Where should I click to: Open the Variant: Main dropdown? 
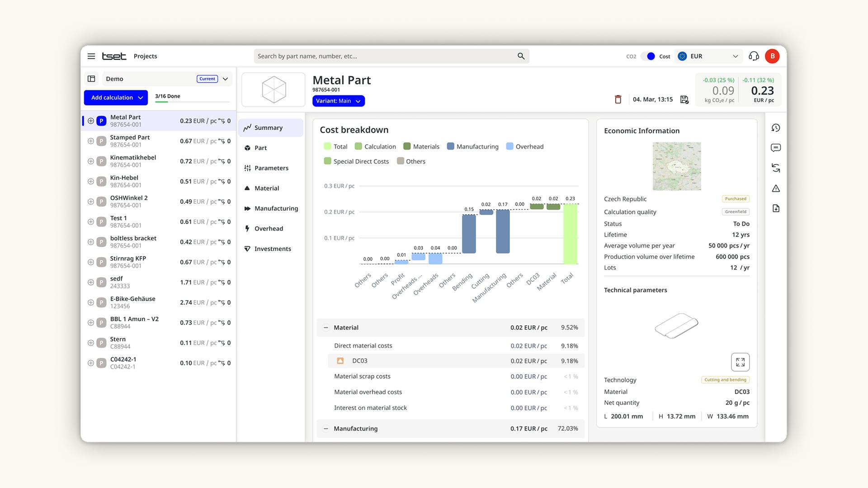coord(338,101)
